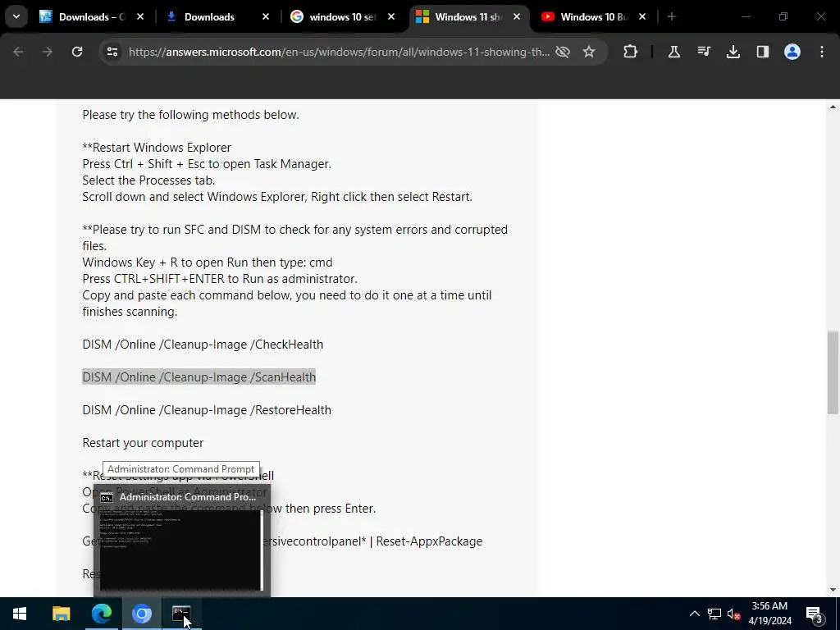Go forward to next page
The height and width of the screenshot is (630, 840).
48,52
